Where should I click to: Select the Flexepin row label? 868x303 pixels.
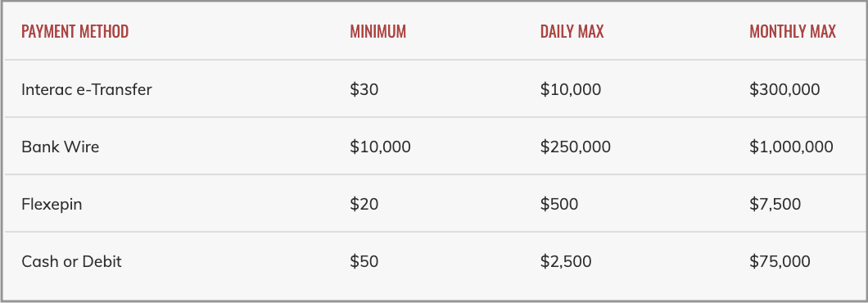(52, 205)
